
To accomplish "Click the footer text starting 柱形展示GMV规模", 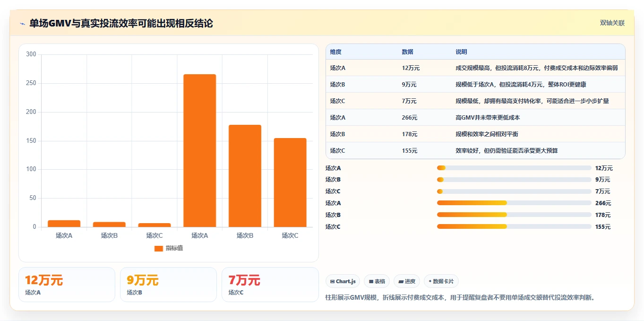I will (x=460, y=298).
